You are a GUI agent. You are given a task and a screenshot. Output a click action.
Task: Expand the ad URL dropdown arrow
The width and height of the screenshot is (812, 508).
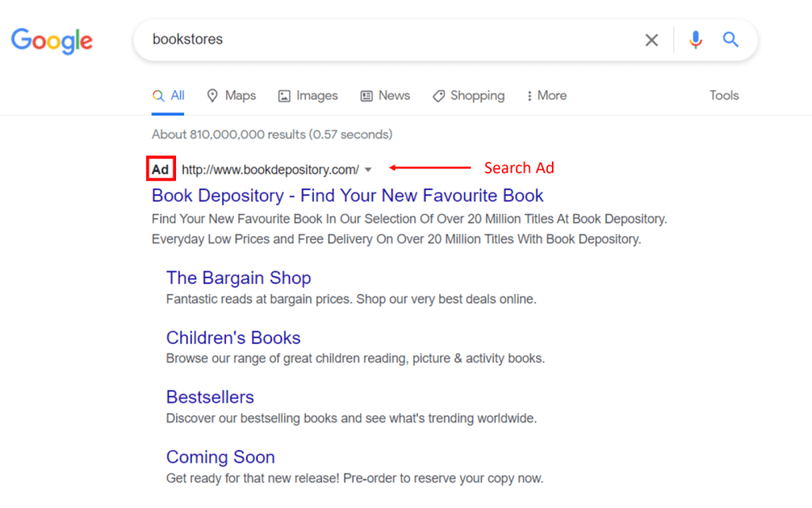pyautogui.click(x=369, y=169)
